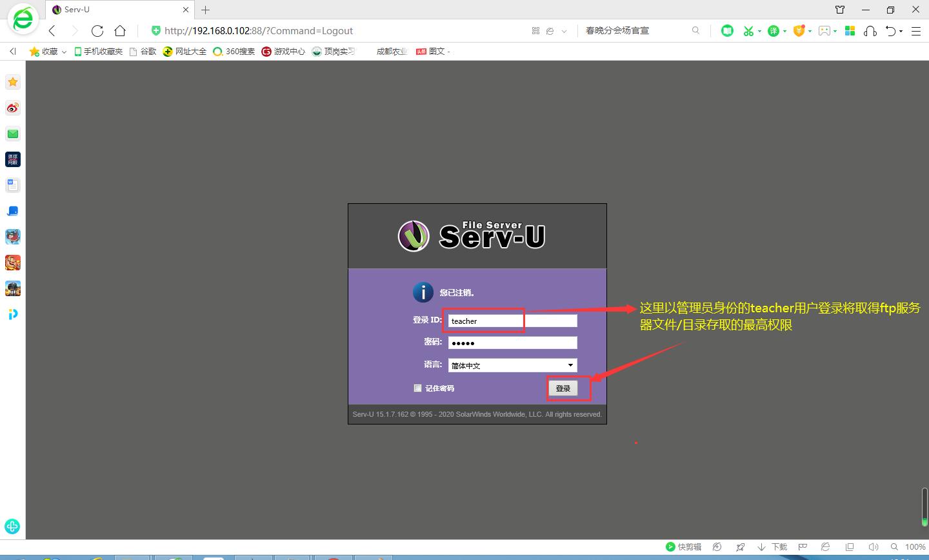Open the game controller picture icon
929x560 pixels.
tap(824, 30)
